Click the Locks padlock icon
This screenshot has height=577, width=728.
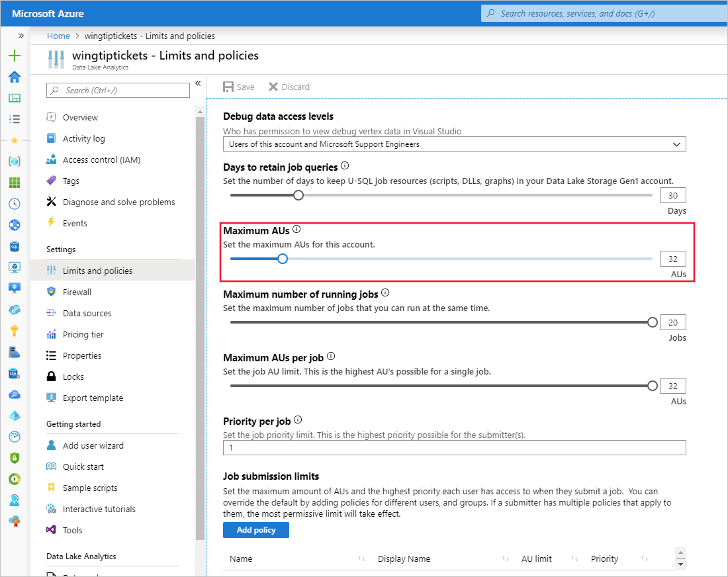point(51,377)
